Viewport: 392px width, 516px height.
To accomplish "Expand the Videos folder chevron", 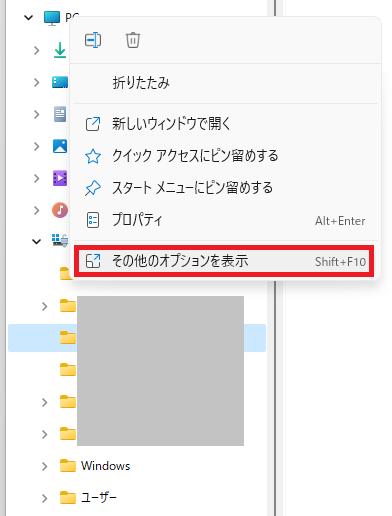I will (x=37, y=178).
